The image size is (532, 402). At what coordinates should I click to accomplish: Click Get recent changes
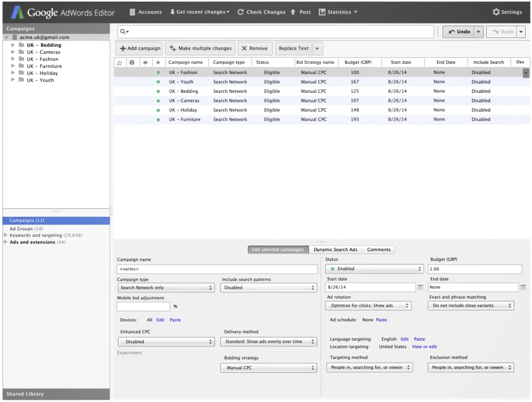click(199, 12)
